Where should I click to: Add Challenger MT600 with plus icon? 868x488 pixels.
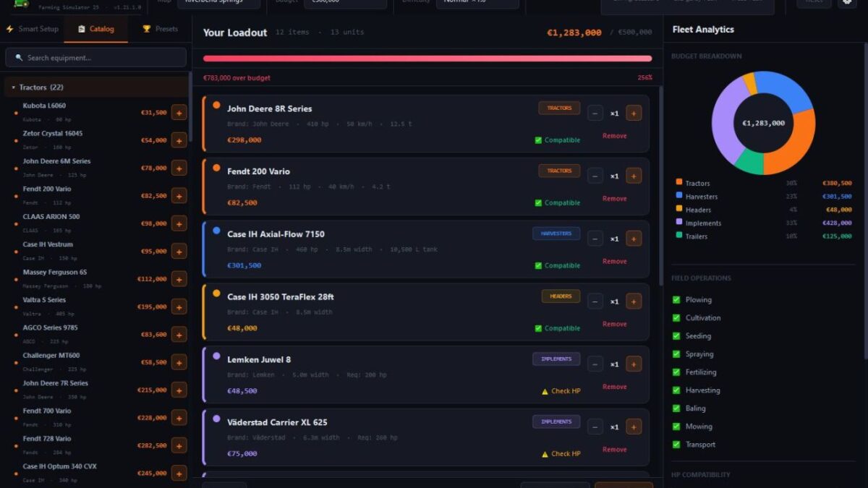coord(179,362)
